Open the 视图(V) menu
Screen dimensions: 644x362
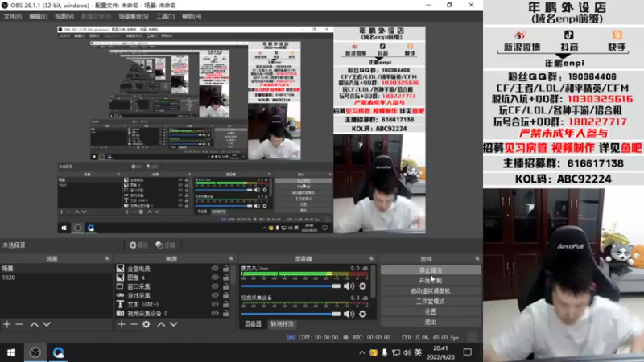(x=64, y=16)
